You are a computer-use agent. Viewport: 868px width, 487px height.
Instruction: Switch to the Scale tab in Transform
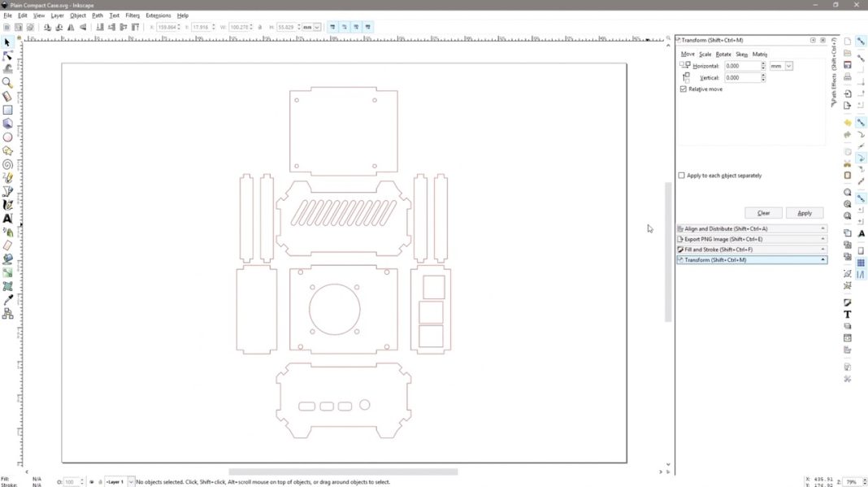[704, 54]
